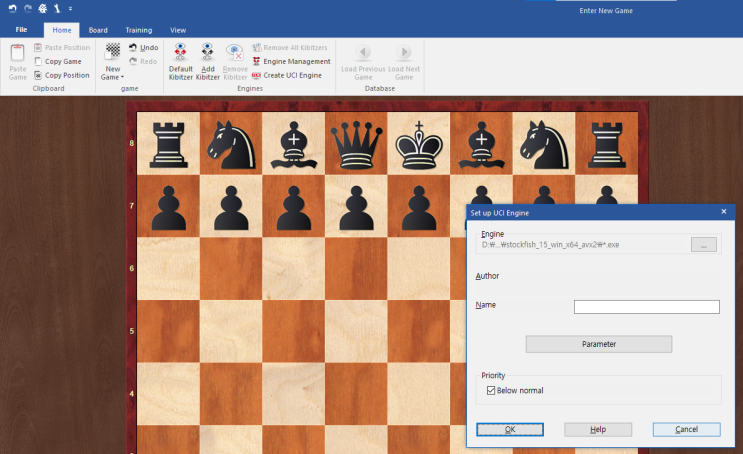Screen dimensions: 743x454
Task: Click Paste Position in the ribbon
Action: [62, 47]
